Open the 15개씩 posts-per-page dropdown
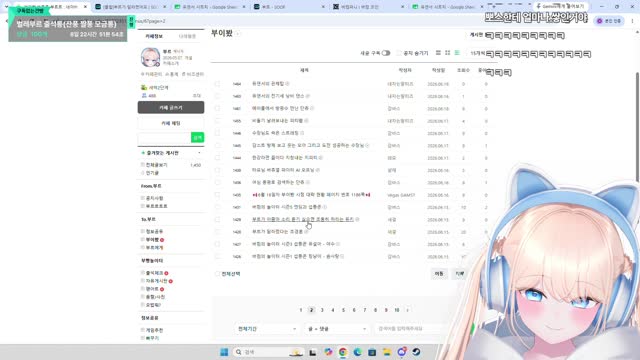This screenshot has height=360, width=640. 478,53
